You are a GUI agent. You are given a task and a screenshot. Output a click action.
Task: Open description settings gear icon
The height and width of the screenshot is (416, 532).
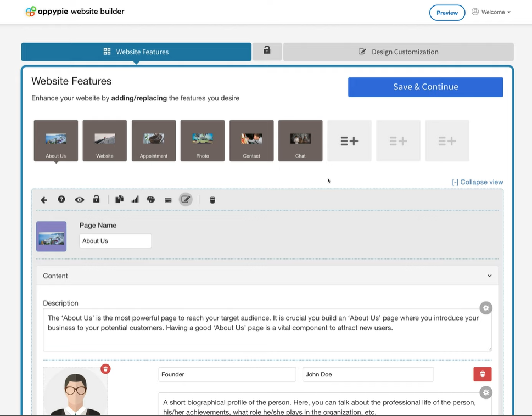pos(486,308)
